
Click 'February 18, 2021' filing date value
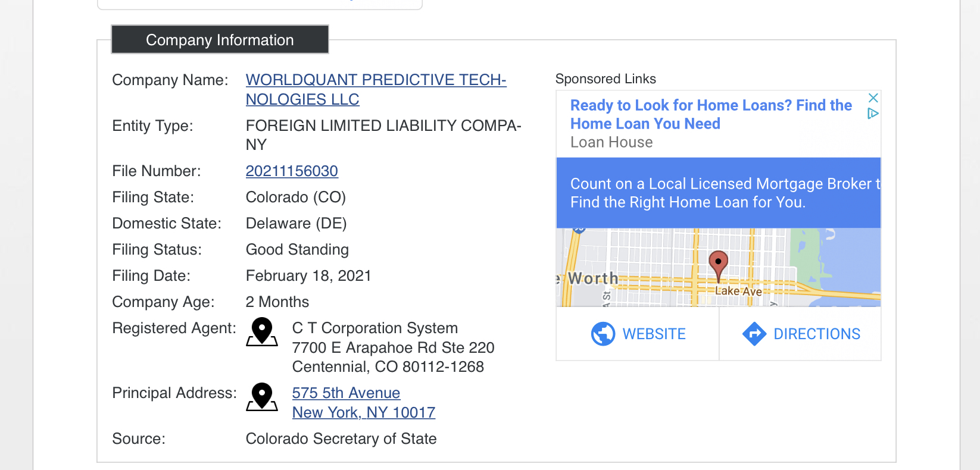tap(308, 275)
